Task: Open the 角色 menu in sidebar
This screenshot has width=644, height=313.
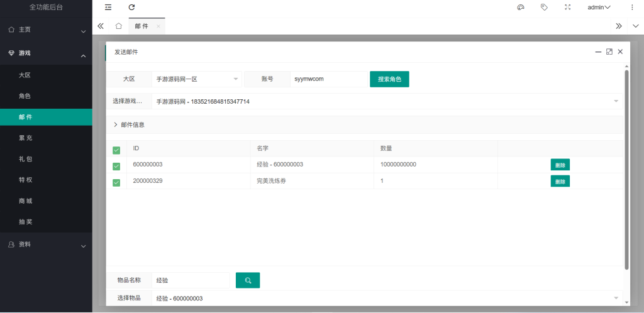Action: coord(25,96)
